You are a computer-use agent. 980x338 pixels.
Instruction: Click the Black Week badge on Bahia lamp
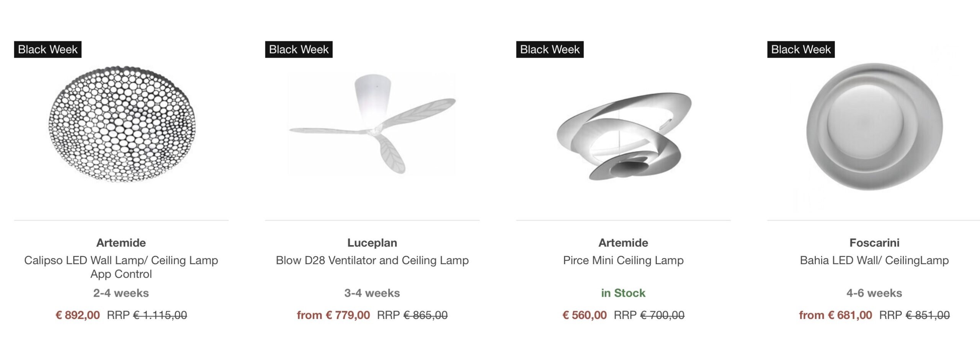click(x=801, y=49)
